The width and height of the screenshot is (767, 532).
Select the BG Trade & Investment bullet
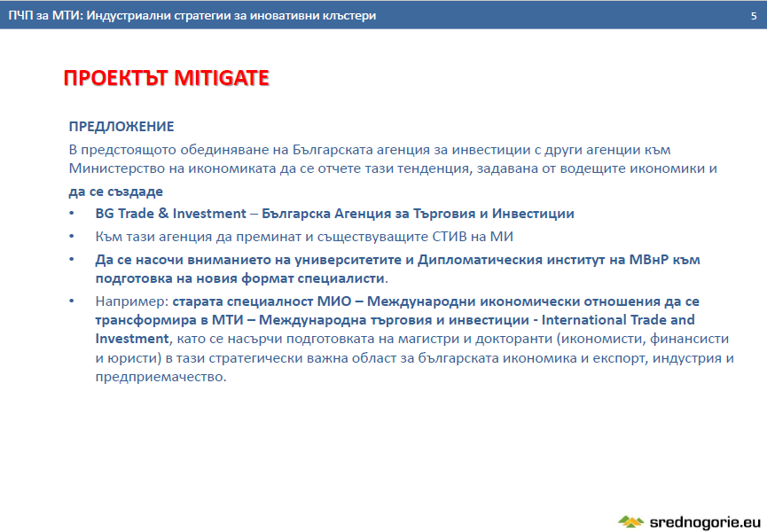pos(334,214)
